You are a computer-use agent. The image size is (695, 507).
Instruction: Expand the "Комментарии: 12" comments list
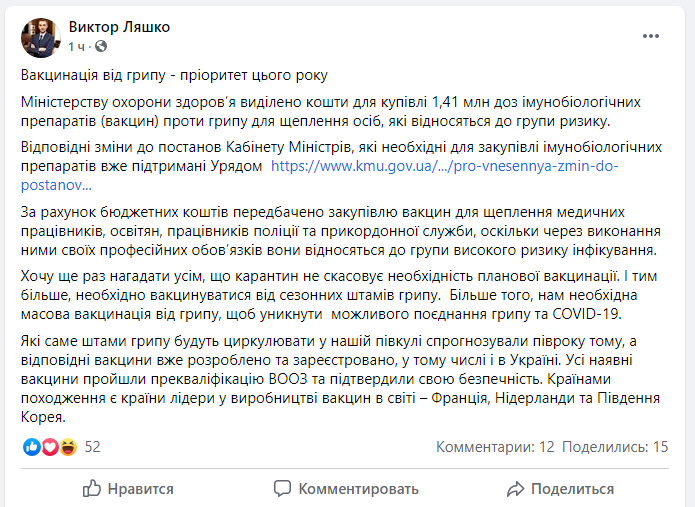(x=495, y=447)
